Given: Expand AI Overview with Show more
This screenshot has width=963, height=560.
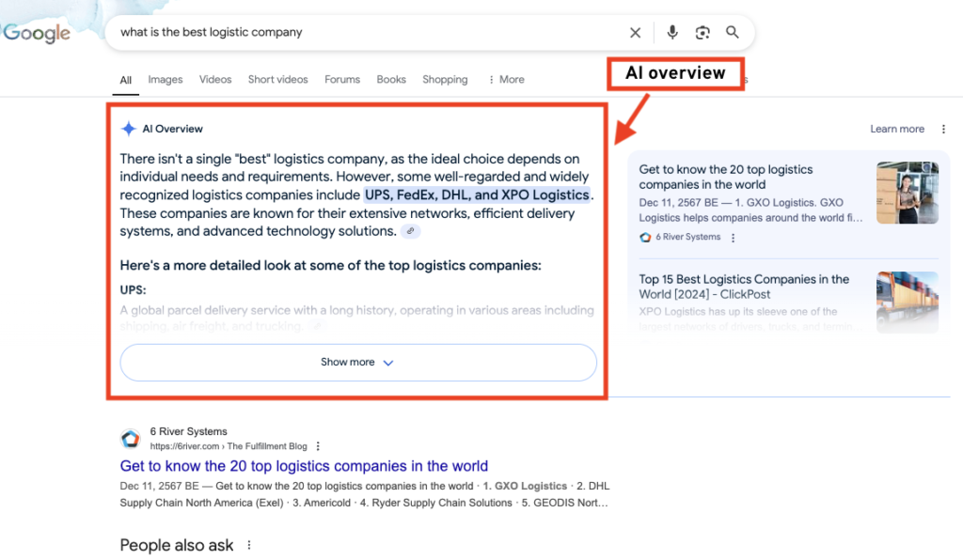Looking at the screenshot, I should (x=358, y=363).
